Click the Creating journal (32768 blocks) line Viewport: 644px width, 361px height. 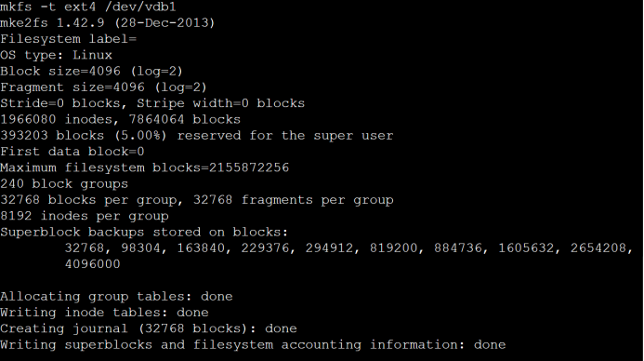point(149,328)
